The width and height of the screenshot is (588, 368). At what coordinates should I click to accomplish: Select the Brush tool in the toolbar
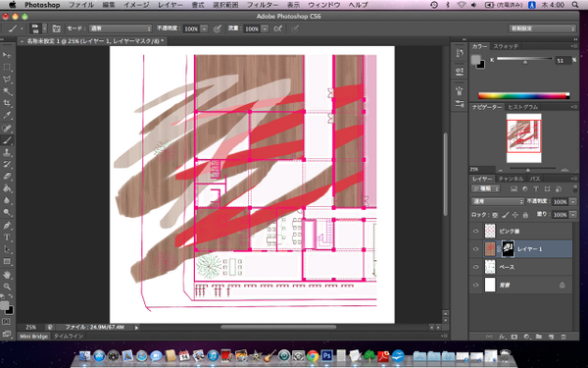click(7, 140)
